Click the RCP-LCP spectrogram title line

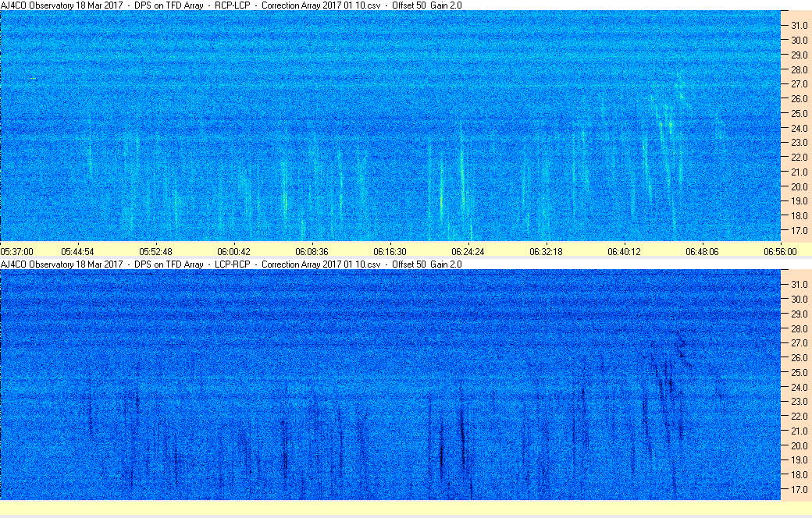point(231,5)
